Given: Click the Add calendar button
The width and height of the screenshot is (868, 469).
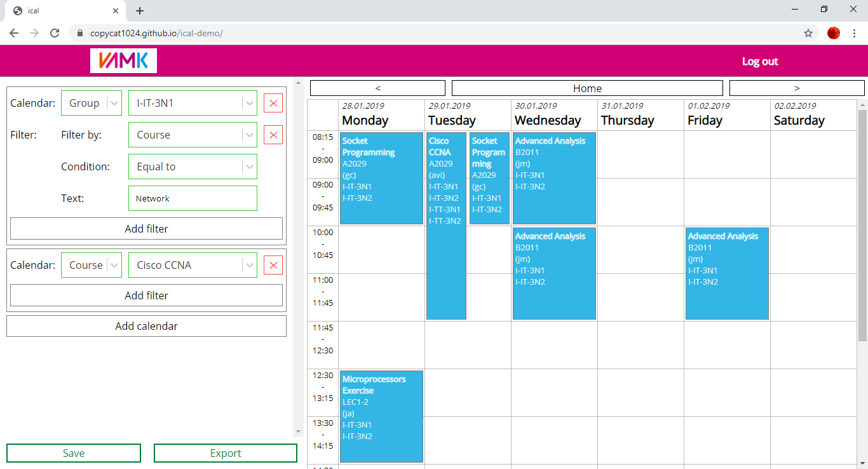Looking at the screenshot, I should point(146,326).
